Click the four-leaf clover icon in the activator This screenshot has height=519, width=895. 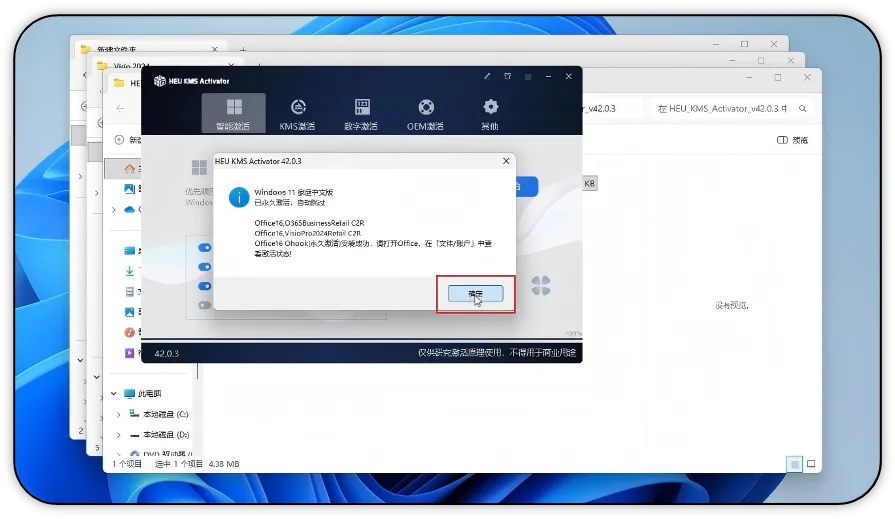(x=541, y=285)
